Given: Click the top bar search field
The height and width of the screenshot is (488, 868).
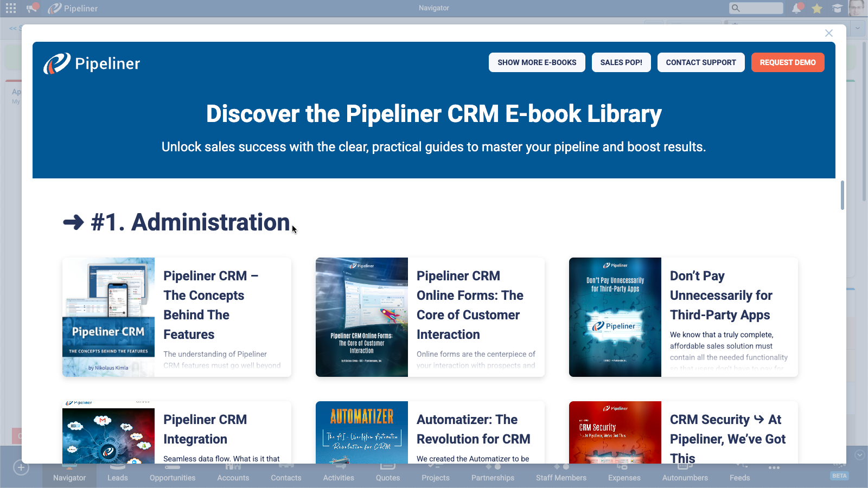Looking at the screenshot, I should pyautogui.click(x=756, y=8).
